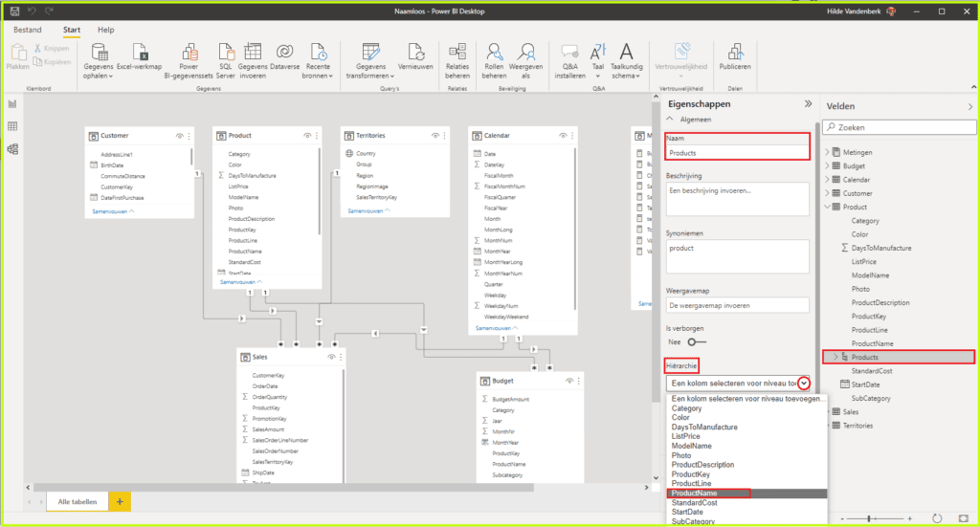The image size is (980, 527).
Task: Choose StandardCost in hierarchy list
Action: tap(746, 503)
